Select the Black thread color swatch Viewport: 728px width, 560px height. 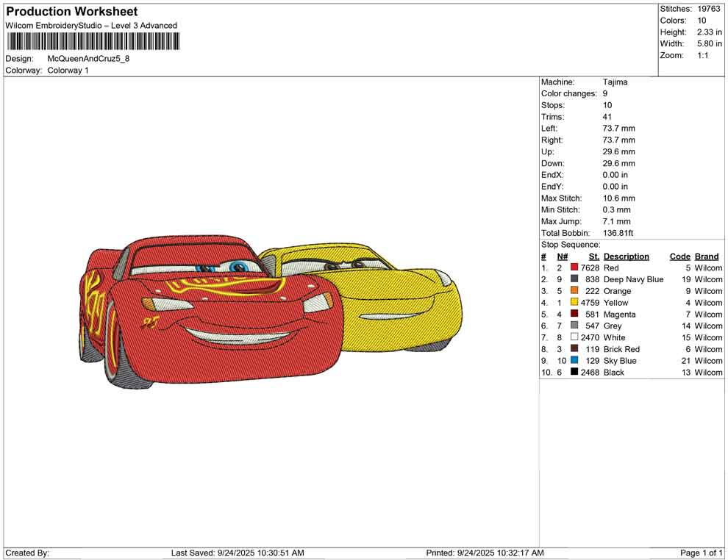coord(574,373)
